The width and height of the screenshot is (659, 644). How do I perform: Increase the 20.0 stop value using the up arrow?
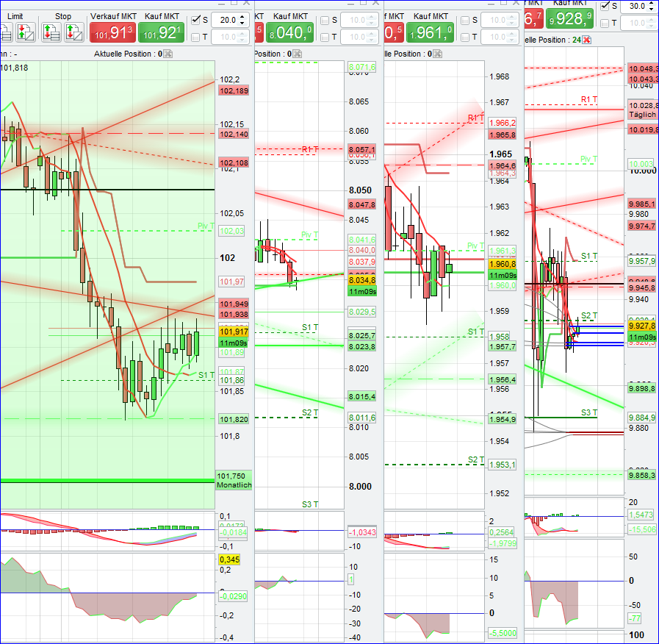coord(242,17)
